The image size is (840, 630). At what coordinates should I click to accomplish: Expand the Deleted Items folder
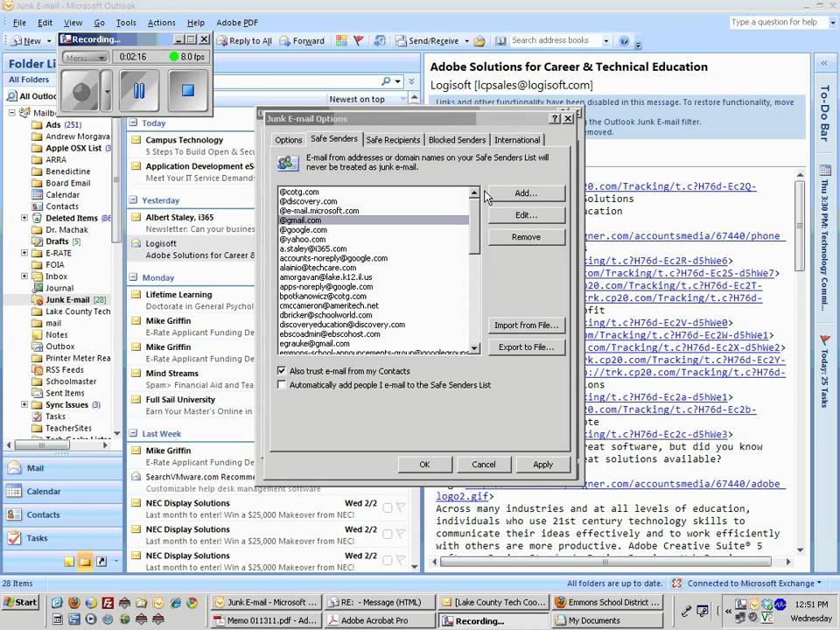click(x=24, y=218)
